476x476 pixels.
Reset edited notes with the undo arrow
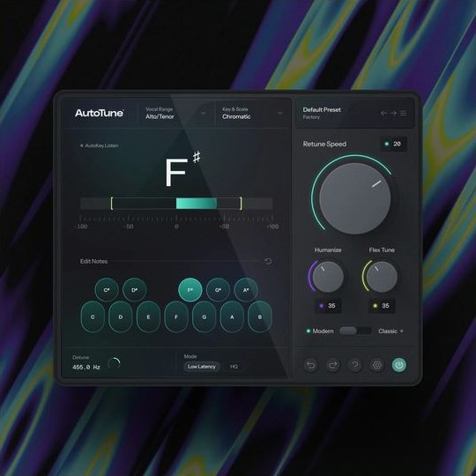268,261
